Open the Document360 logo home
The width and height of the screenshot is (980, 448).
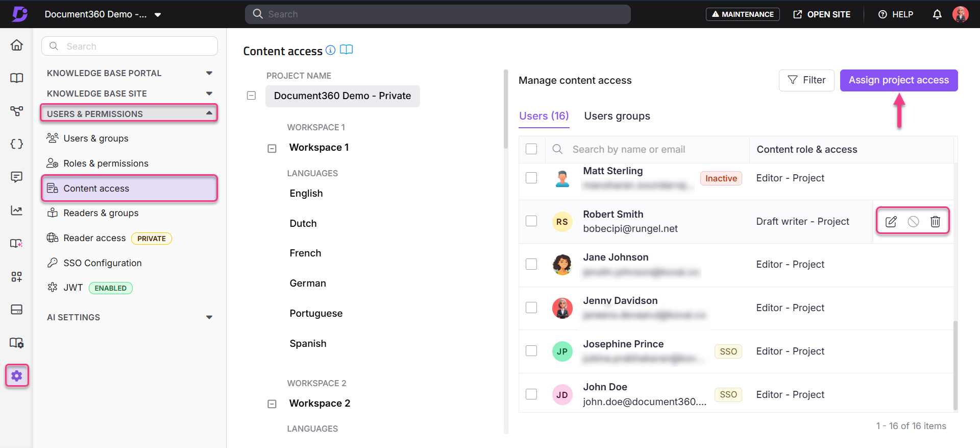point(19,14)
